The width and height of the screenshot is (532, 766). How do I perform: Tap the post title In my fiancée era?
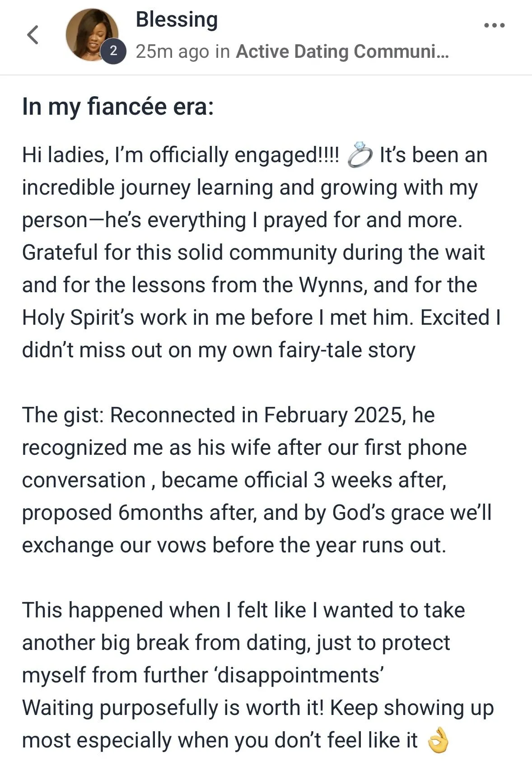click(118, 107)
